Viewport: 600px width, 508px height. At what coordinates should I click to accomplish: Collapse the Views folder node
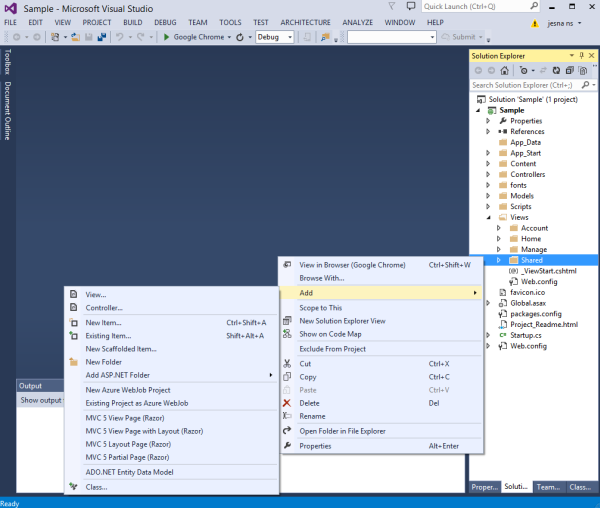tap(488, 217)
